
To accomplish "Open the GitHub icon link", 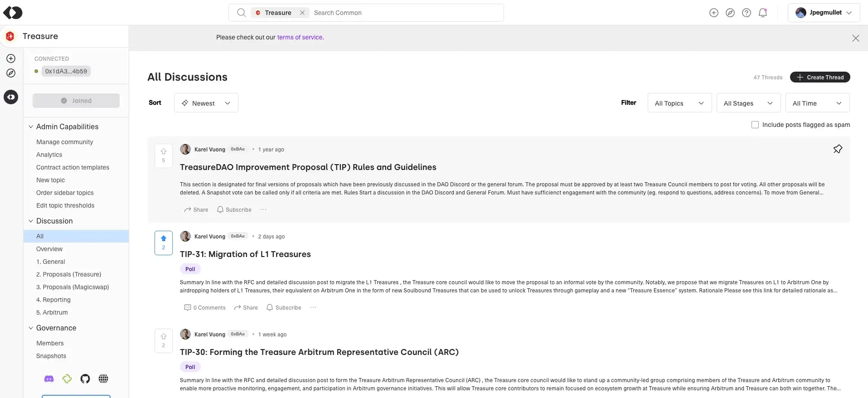I will coord(85,379).
